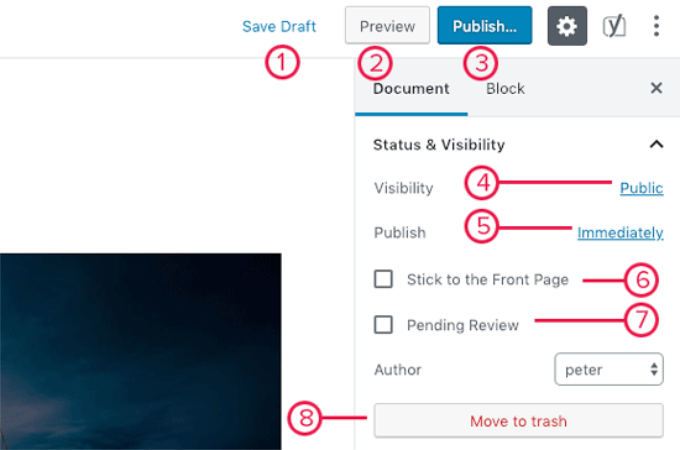Switch to the Block tab

tap(505, 88)
